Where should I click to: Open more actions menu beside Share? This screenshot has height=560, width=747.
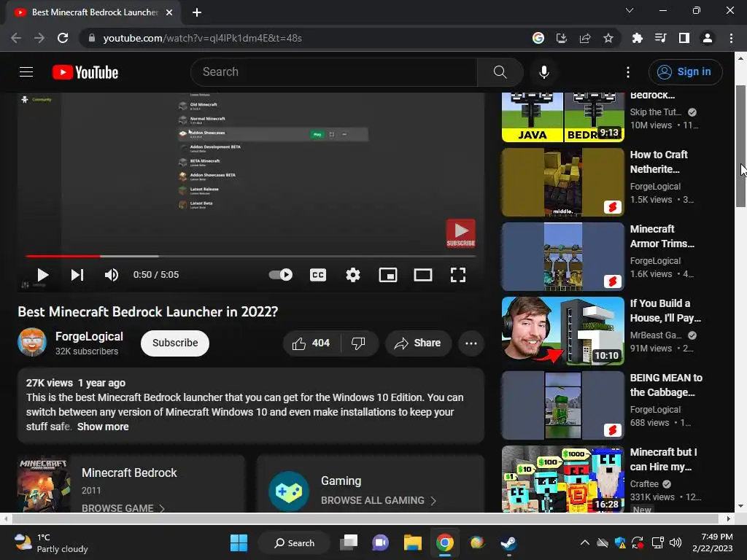point(471,343)
